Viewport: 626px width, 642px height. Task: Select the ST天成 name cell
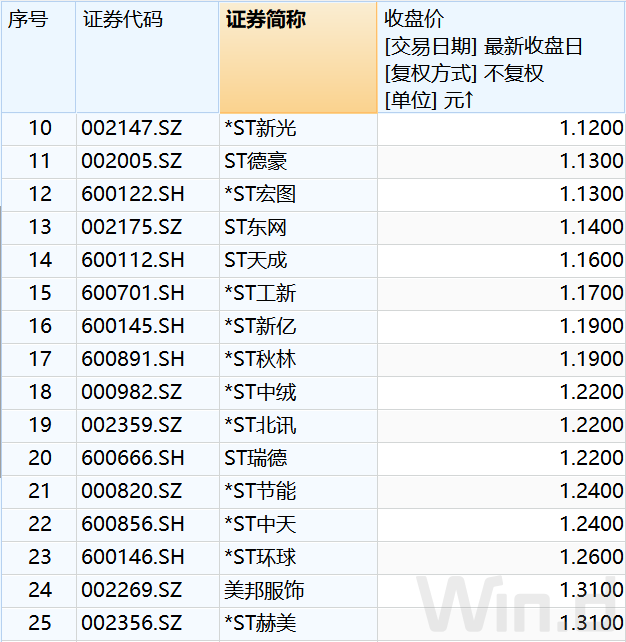point(298,260)
